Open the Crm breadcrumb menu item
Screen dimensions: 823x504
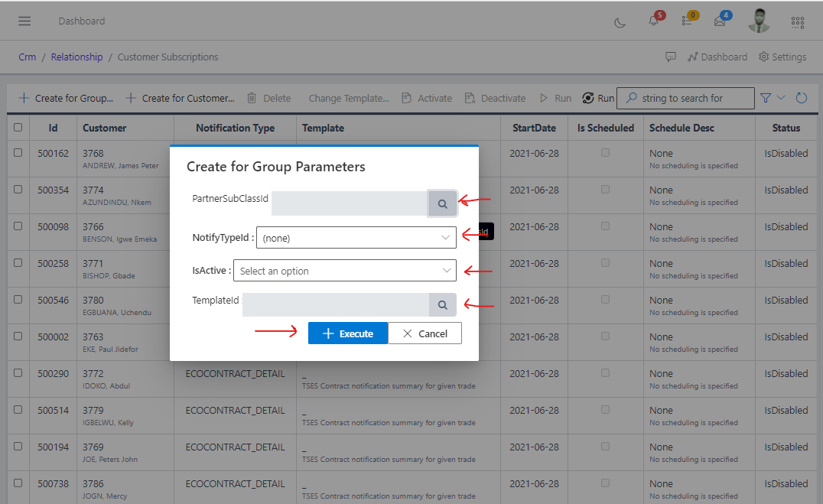pyautogui.click(x=27, y=57)
